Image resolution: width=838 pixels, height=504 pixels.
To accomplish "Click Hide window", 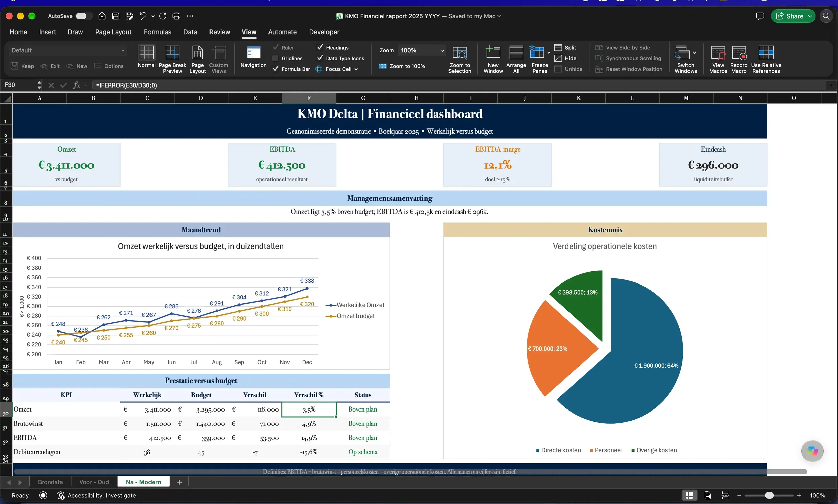I will coord(565,58).
